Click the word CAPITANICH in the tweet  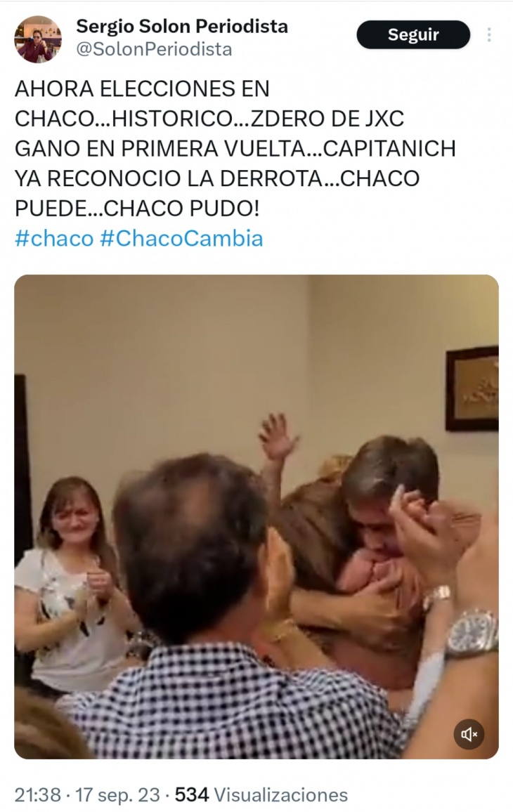tap(389, 149)
